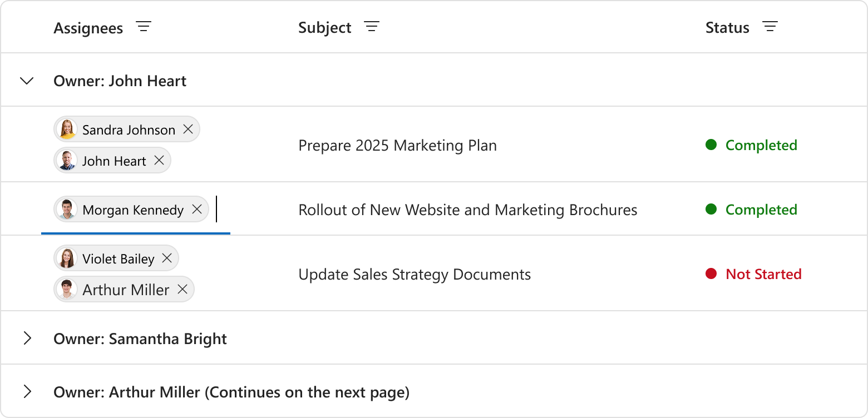Click Violet Bailey's avatar picture

(x=67, y=258)
